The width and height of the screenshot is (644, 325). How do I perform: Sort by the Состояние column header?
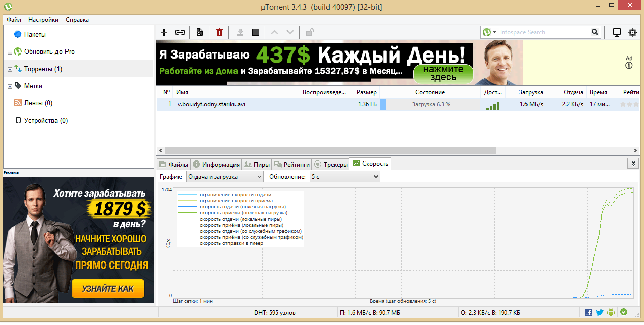tap(430, 92)
